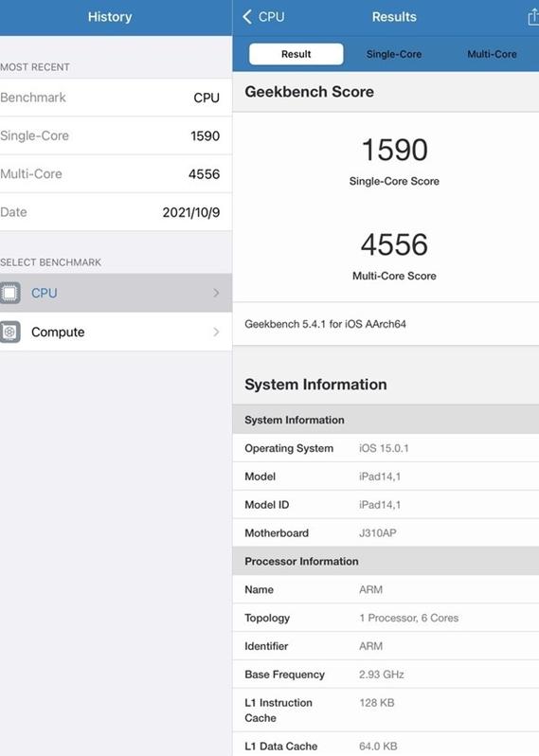Click the Model ID row value iPad14,1
Screen dimensions: 539x756
pyautogui.click(x=380, y=505)
